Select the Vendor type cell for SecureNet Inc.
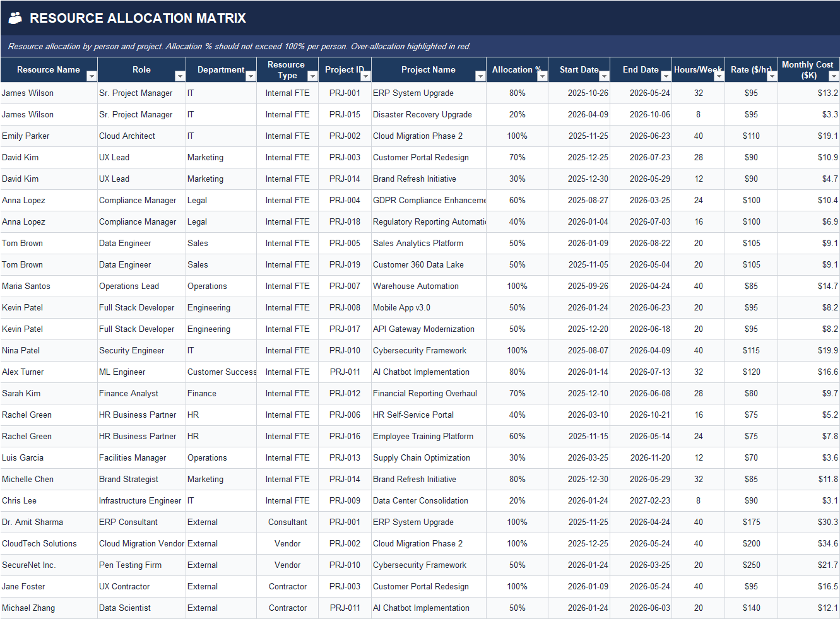840x619 pixels. tap(287, 565)
